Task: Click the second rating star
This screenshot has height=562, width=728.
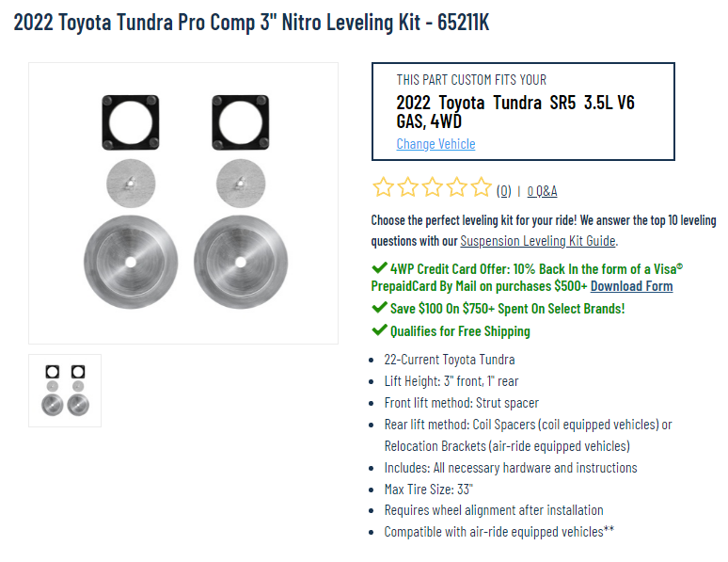Action: [x=407, y=187]
